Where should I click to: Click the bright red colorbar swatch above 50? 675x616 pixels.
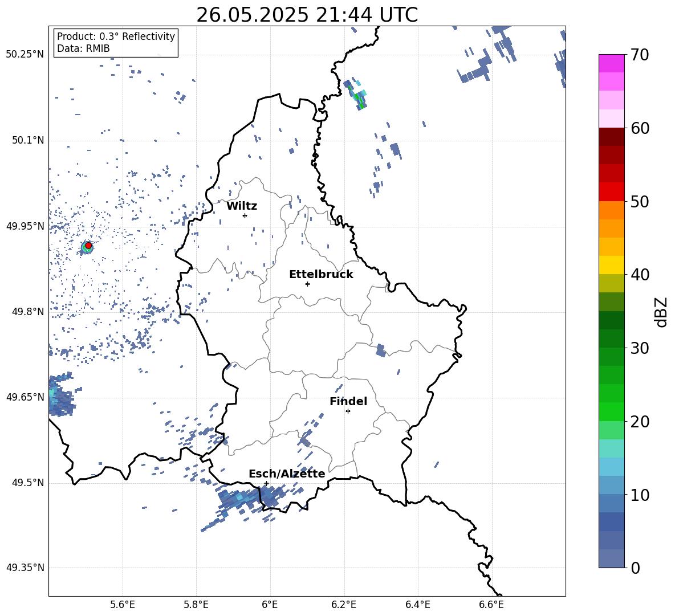(x=611, y=192)
